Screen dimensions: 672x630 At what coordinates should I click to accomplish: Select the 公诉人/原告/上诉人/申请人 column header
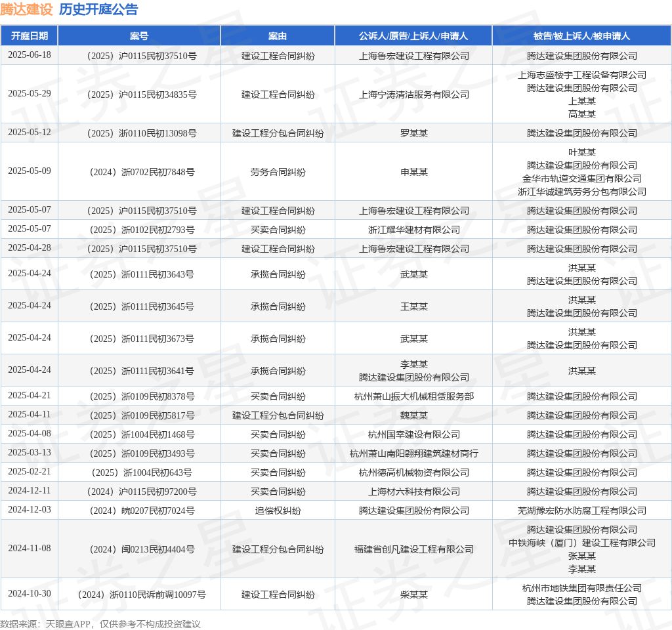point(413,36)
